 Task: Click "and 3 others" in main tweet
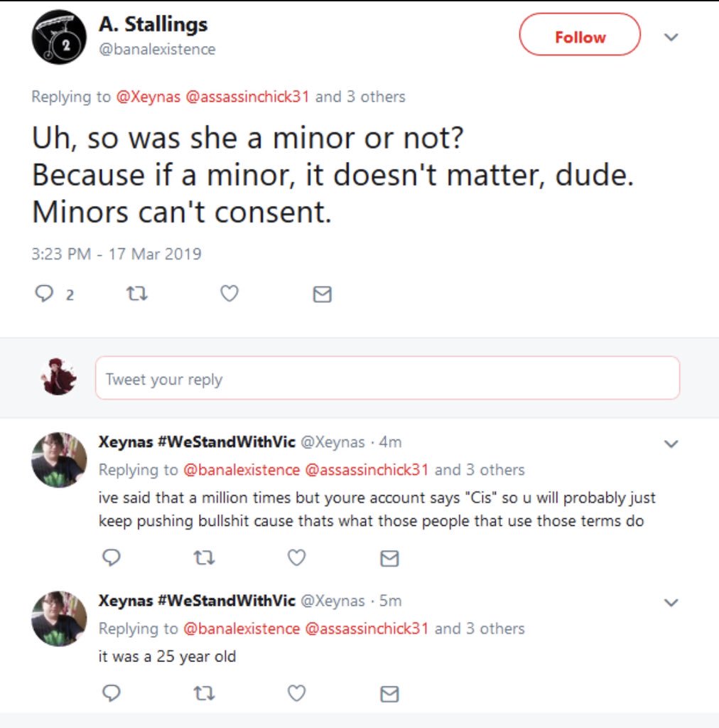coord(360,97)
